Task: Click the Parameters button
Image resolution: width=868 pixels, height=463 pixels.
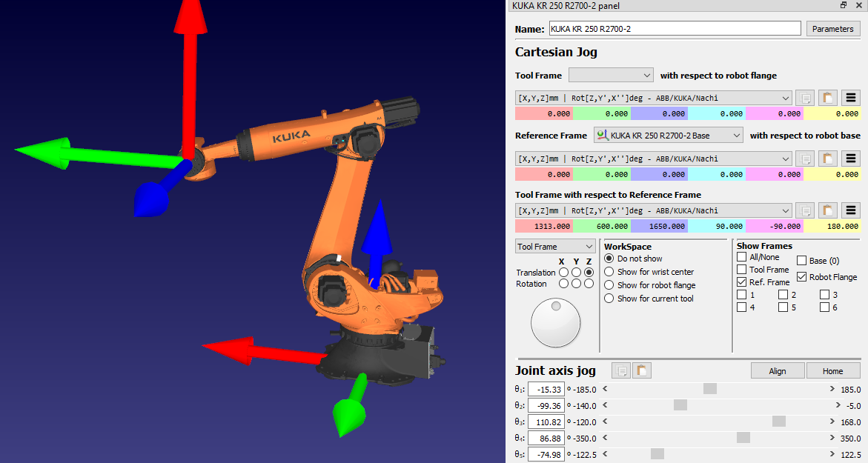Action: tap(832, 29)
